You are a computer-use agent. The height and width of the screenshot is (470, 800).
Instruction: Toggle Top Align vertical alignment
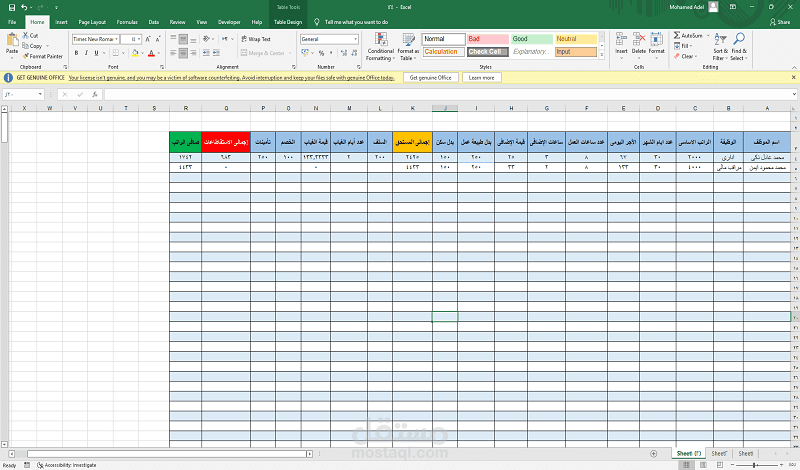click(x=173, y=39)
